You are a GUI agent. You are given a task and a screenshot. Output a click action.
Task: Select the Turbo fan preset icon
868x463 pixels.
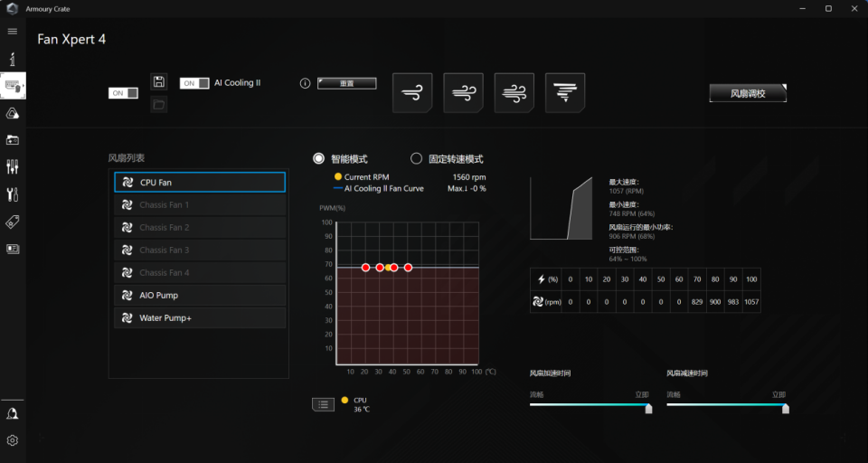tap(514, 92)
